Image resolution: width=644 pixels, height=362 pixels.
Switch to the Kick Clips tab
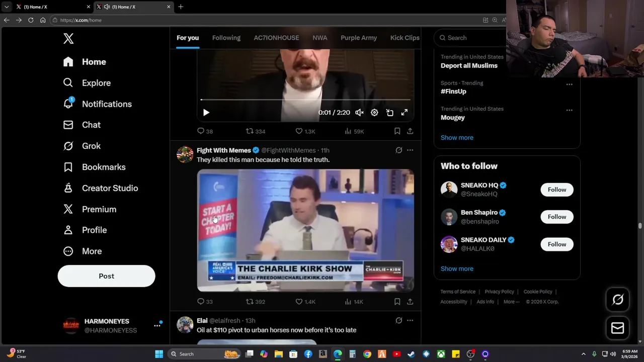(405, 38)
